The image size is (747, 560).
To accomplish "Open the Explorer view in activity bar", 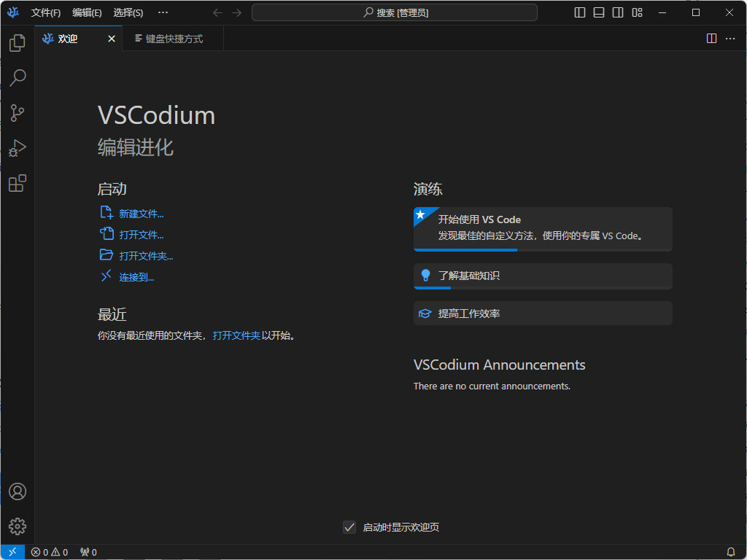I will pyautogui.click(x=18, y=43).
